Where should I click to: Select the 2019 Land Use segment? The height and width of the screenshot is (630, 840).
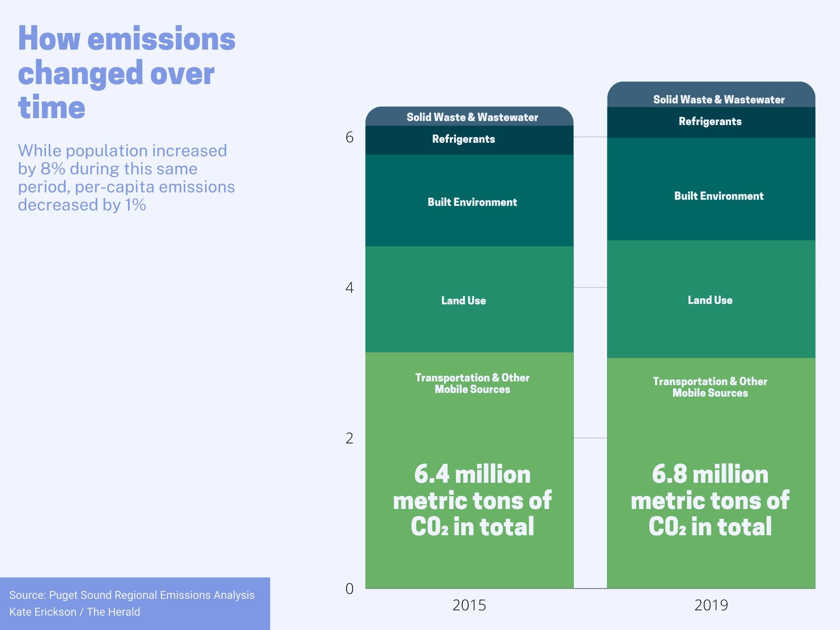710,300
